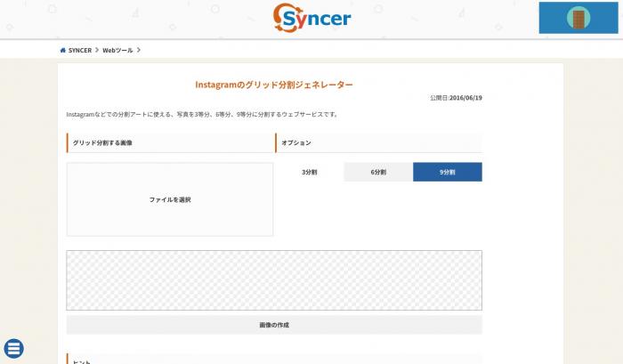
Task: Click the checkered preview canvas area
Action: [x=274, y=279]
